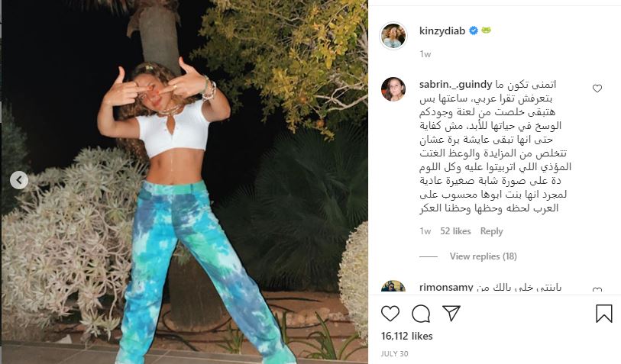This screenshot has height=364, width=621.
Task: Expand View replies (18)
Action: [483, 256]
